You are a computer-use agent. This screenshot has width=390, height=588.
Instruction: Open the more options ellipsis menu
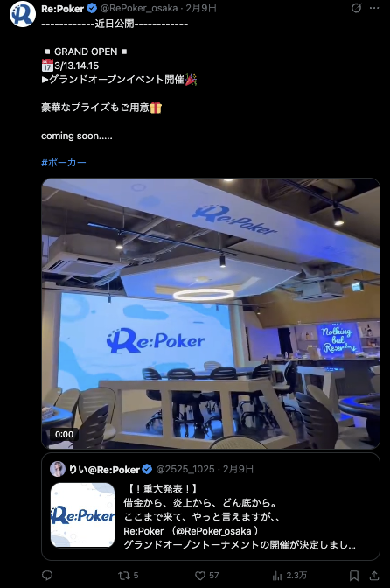[x=374, y=8]
